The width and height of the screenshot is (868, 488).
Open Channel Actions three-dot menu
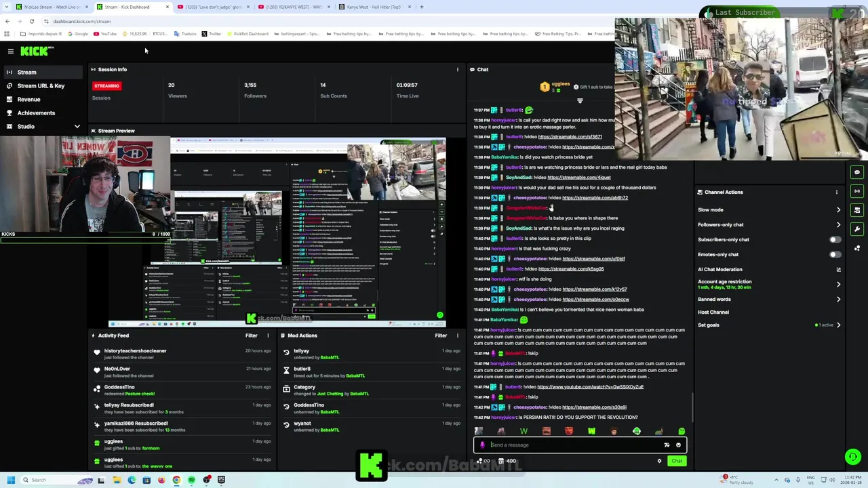[x=837, y=192]
